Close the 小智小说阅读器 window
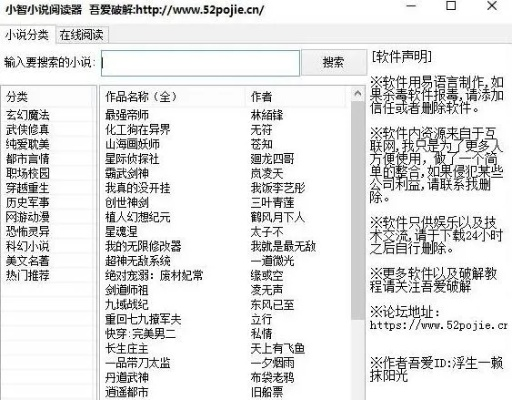This screenshot has height=400, width=512. 492,6
